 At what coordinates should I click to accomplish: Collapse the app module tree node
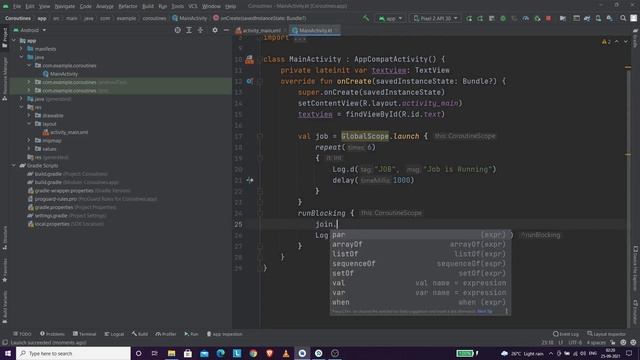click(x=14, y=41)
